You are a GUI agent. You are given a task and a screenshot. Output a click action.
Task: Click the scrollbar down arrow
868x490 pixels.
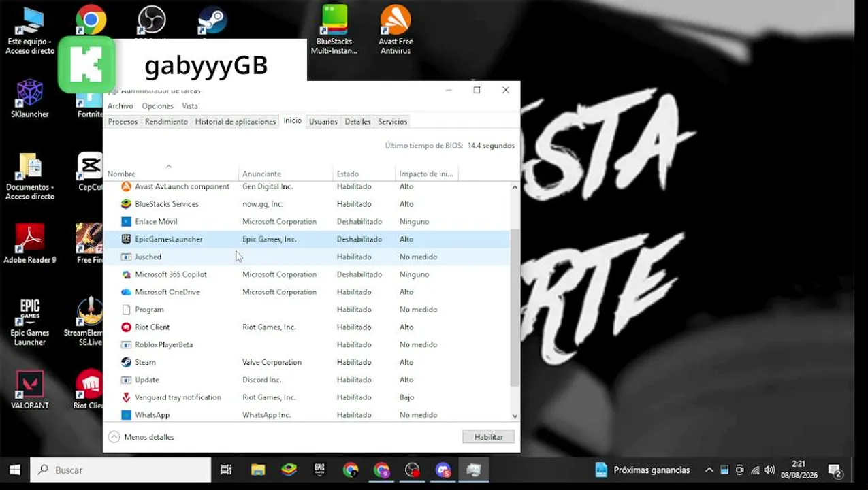coord(515,416)
